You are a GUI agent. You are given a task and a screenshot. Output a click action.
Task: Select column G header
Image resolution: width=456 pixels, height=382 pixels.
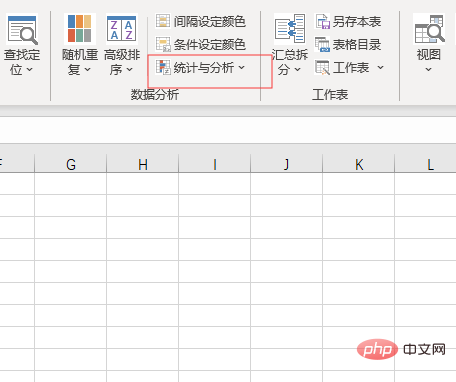(x=71, y=164)
